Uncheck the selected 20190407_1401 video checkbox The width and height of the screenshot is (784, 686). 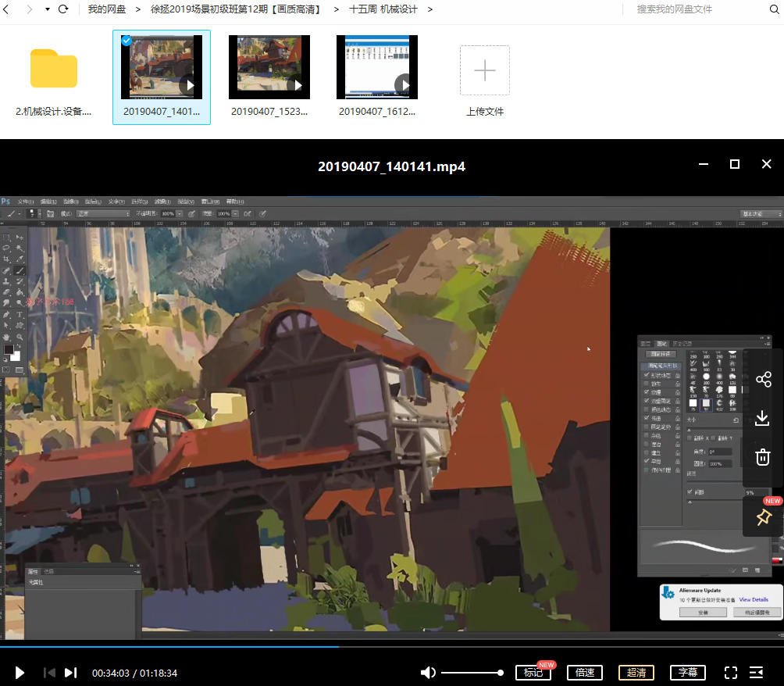point(127,41)
